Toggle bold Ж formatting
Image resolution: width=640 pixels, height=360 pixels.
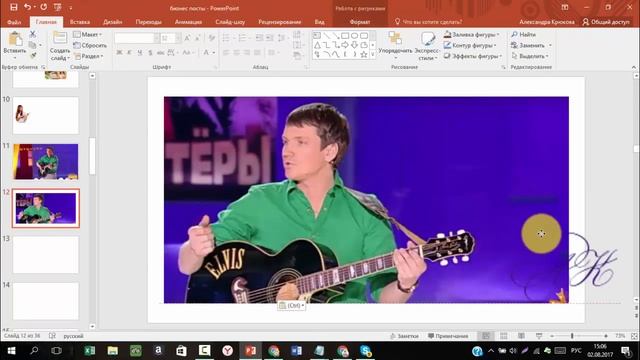tap(119, 52)
